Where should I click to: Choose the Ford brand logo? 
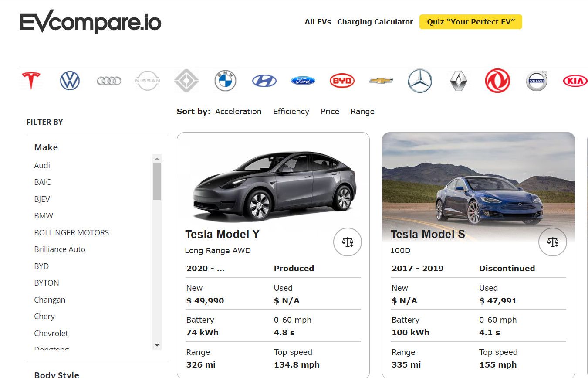click(x=303, y=81)
